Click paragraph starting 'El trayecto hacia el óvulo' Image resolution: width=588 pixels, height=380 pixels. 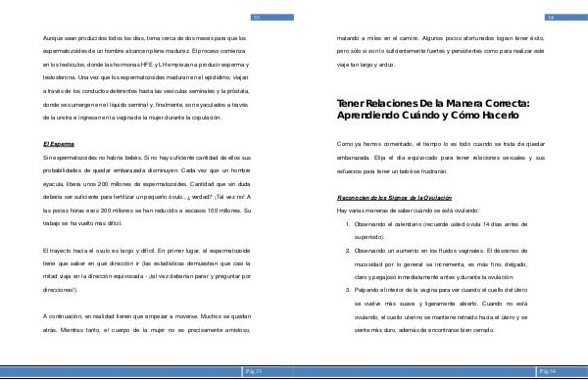[x=147, y=270]
